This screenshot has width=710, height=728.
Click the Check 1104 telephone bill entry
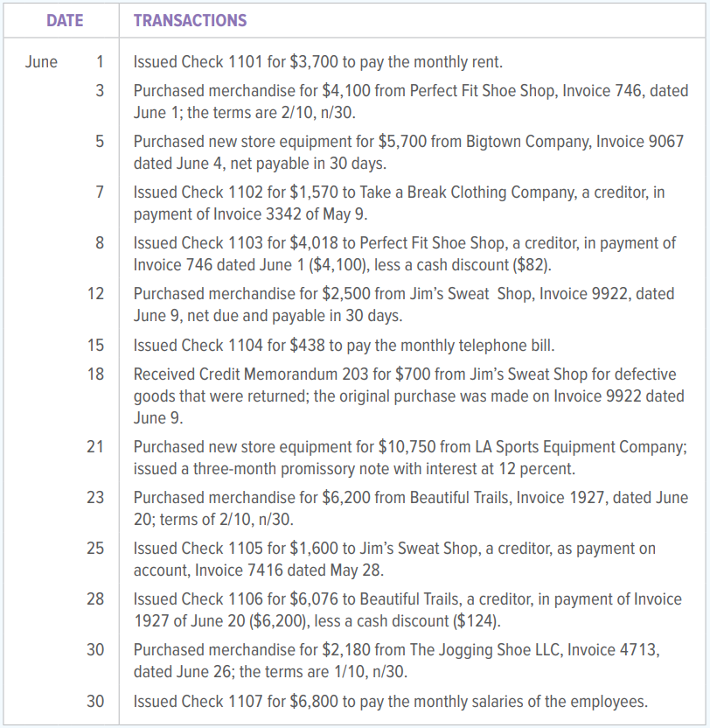(x=345, y=346)
